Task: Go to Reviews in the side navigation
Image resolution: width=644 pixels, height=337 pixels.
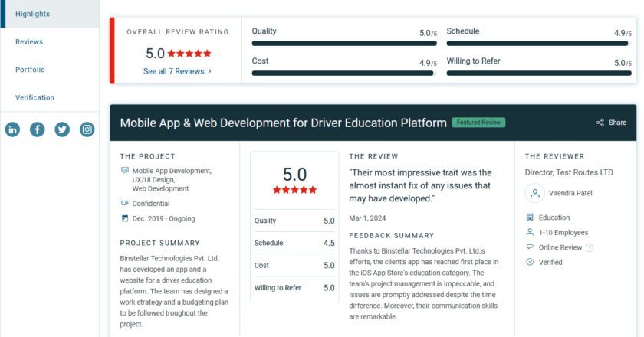Action: pos(29,42)
